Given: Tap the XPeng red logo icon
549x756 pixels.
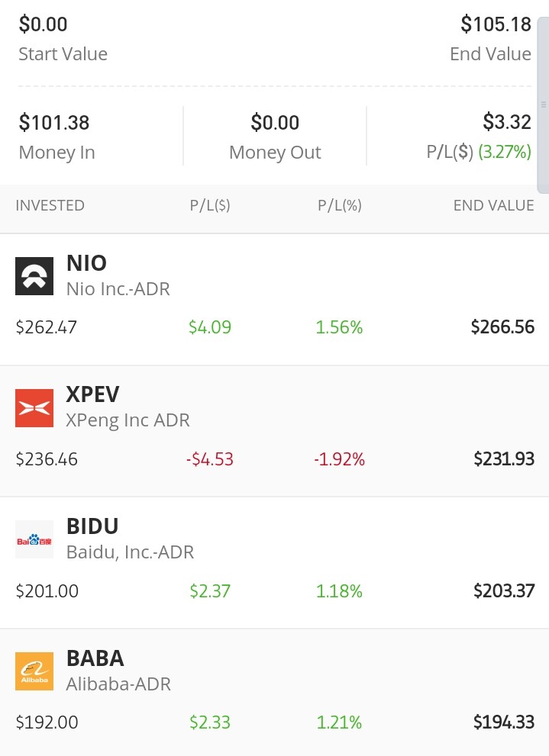Looking at the screenshot, I should click(34, 408).
